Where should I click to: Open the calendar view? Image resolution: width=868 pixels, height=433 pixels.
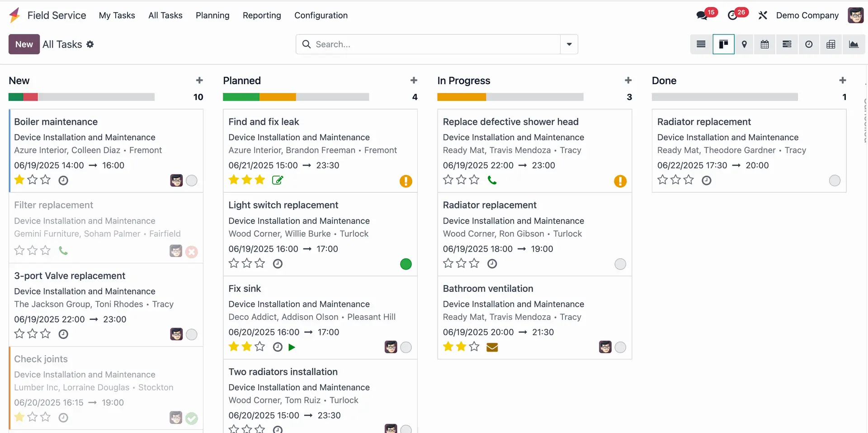pos(764,44)
